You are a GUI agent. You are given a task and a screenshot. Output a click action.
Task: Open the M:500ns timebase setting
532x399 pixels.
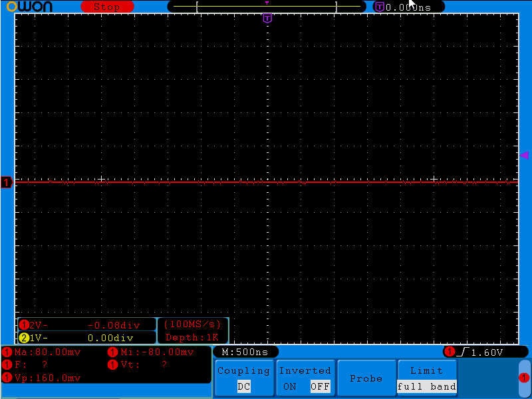pyautogui.click(x=245, y=352)
